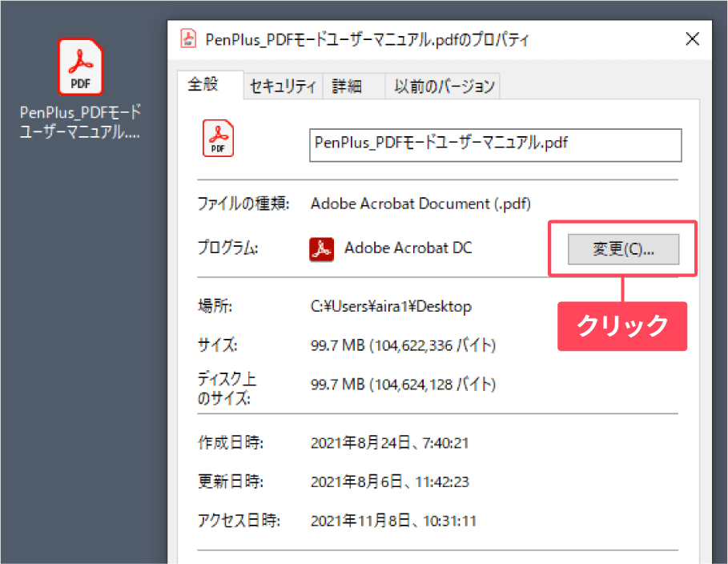The height and width of the screenshot is (564, 728).
Task: Click the text Adobe Acrobat Document (.pdf)
Action: [x=420, y=204]
